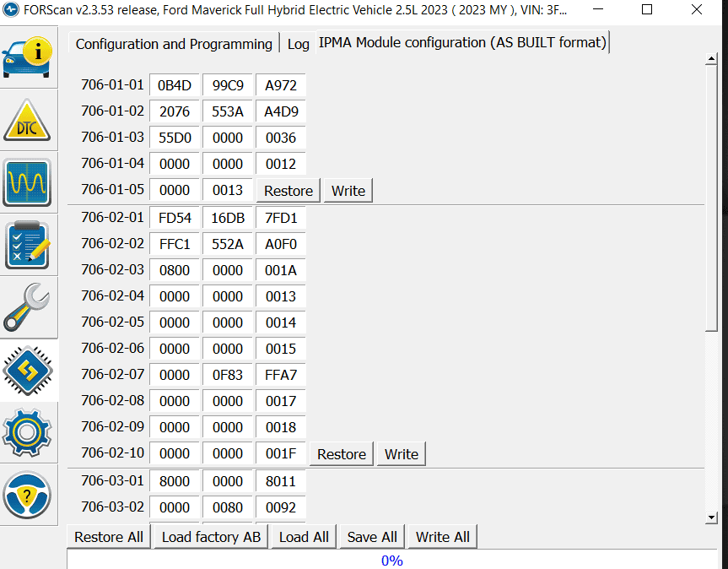This screenshot has height=569, width=728.
Task: Click field 0F83 in row 706-02-07
Action: point(228,374)
